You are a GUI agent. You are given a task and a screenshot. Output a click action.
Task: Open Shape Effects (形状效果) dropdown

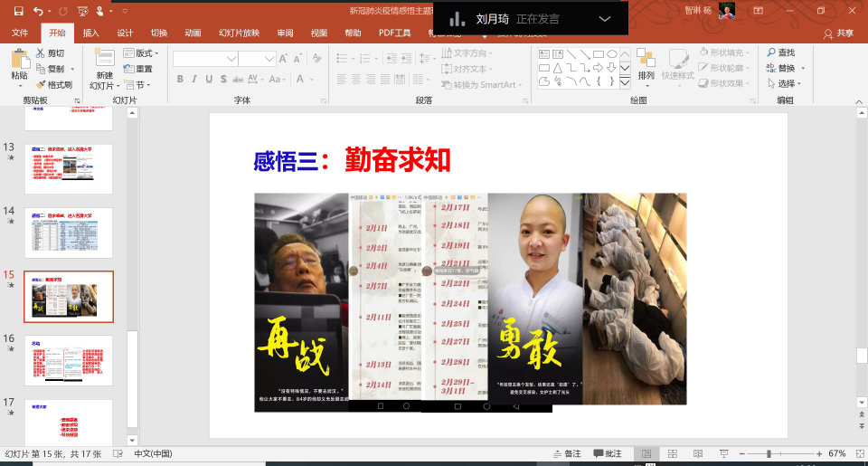click(x=724, y=83)
